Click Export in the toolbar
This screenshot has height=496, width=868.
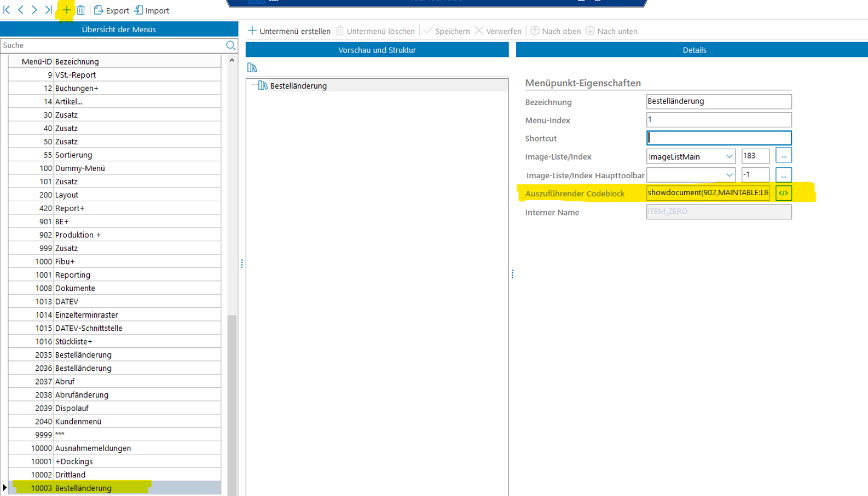112,10
